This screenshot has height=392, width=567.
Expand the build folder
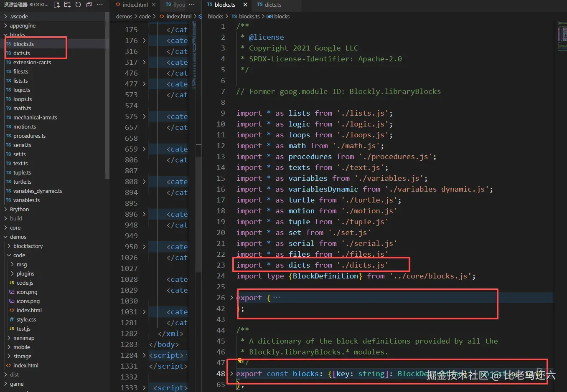16,218
